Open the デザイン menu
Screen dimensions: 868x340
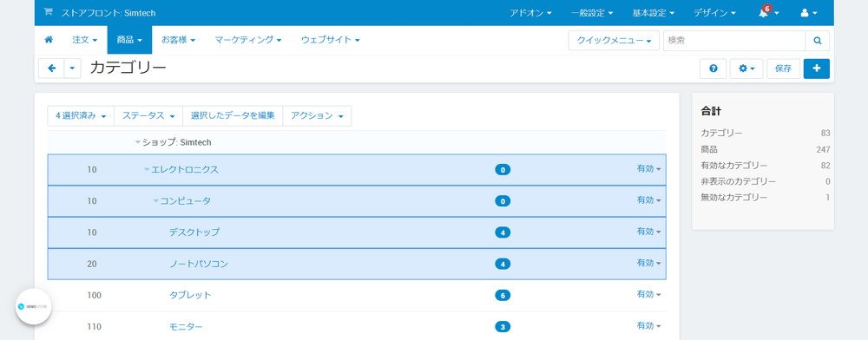click(x=714, y=13)
